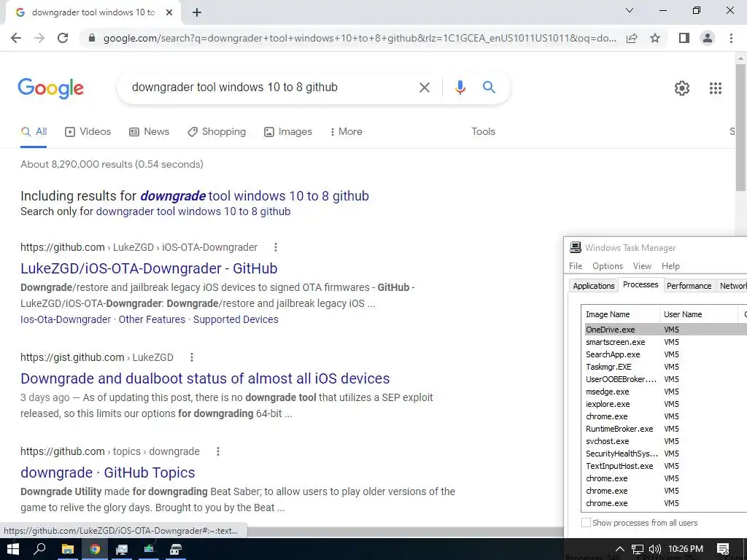
Task: Select the smartscreen.exe process row
Action: (x=665, y=342)
